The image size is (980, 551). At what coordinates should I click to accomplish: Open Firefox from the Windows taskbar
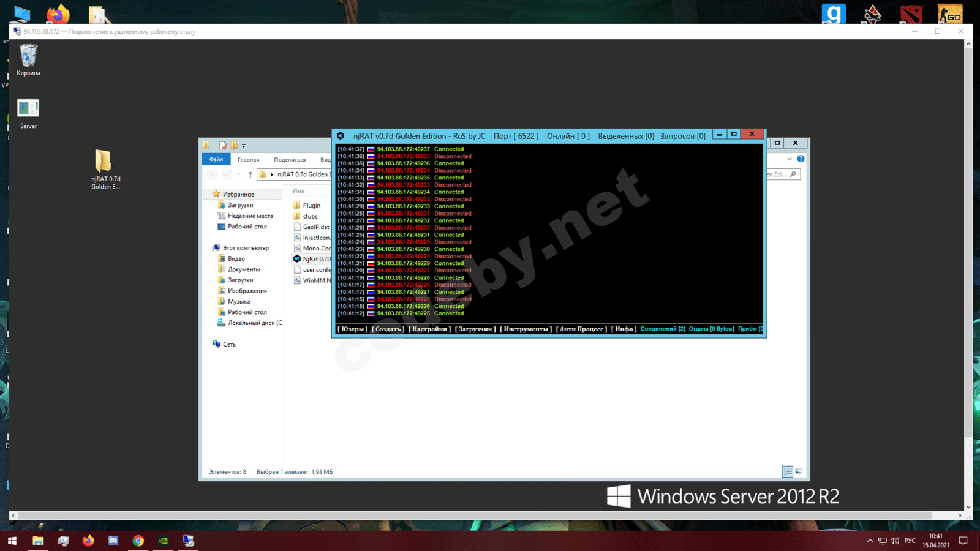(88, 541)
